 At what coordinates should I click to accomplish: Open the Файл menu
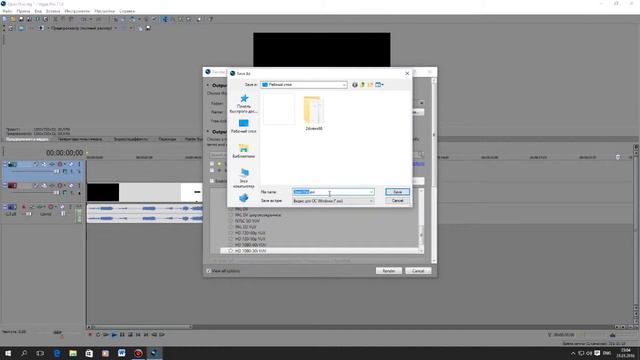[x=7, y=11]
